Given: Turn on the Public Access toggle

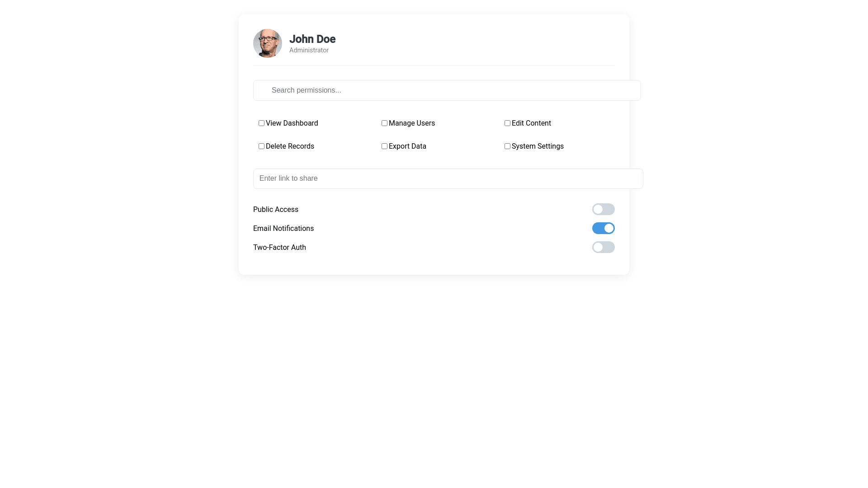Looking at the screenshot, I should pyautogui.click(x=603, y=209).
